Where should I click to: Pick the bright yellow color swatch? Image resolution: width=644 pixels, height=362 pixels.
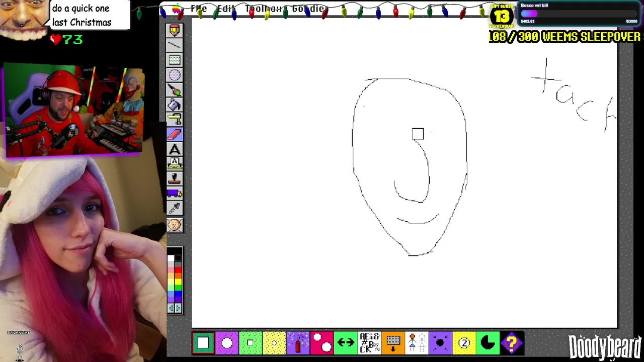click(x=178, y=282)
